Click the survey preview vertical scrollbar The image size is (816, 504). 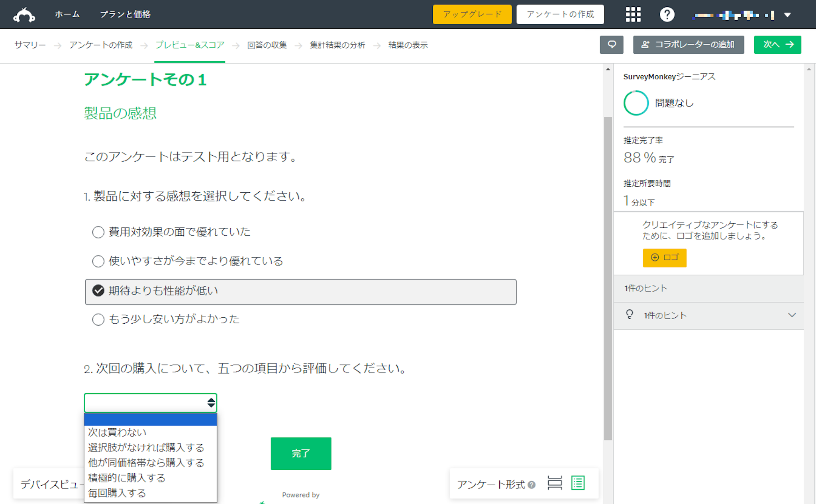(608, 279)
